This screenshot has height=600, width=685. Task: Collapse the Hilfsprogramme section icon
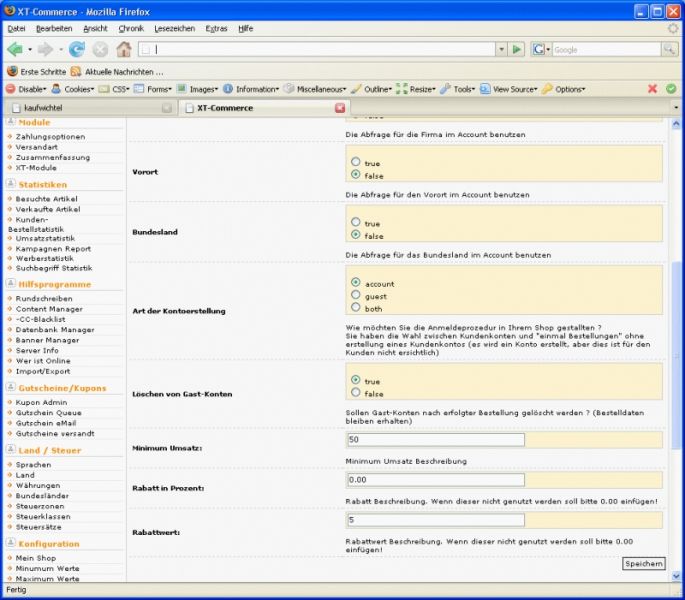[x=11, y=284]
